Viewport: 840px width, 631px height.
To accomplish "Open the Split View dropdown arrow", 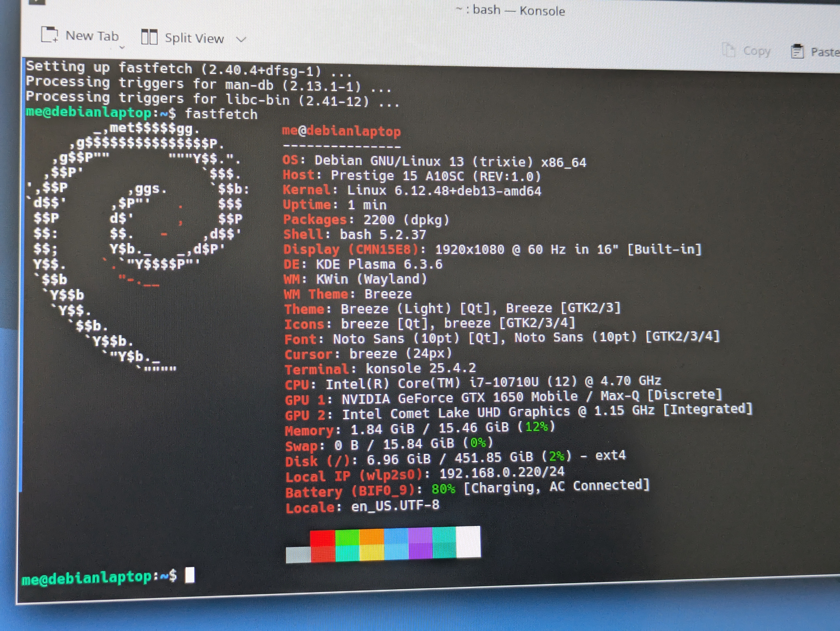I will 242,39.
